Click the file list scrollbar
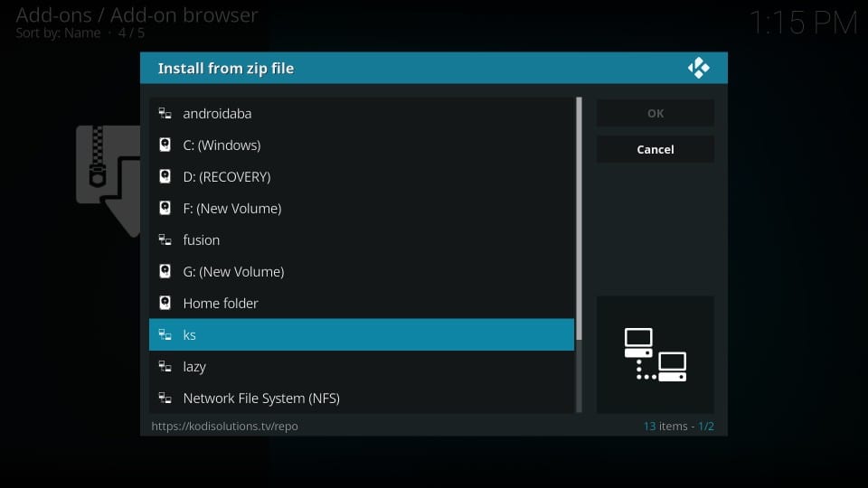868x488 pixels. click(x=579, y=219)
